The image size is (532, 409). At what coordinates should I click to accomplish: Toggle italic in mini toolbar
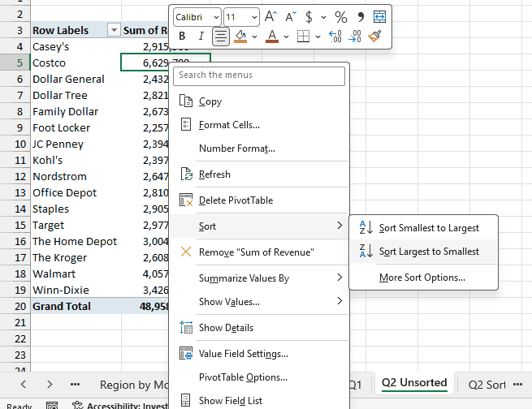(x=201, y=36)
